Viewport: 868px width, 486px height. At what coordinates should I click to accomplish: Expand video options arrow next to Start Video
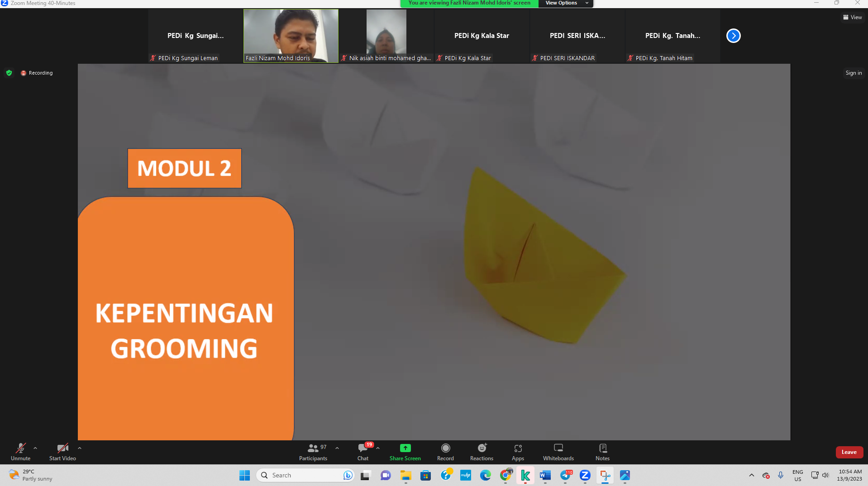click(x=80, y=448)
